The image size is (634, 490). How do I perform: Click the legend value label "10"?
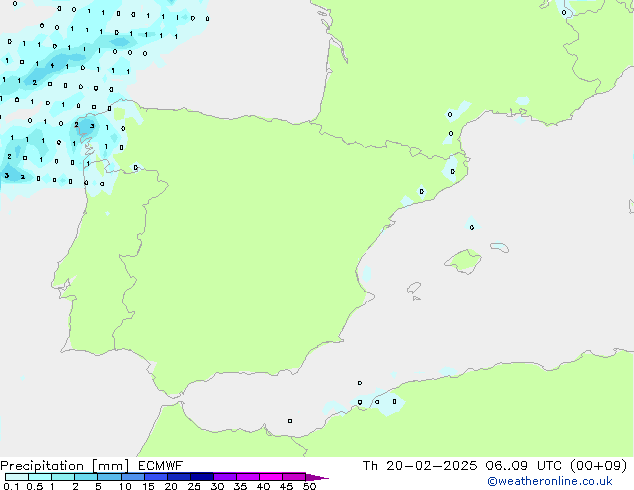(x=125, y=487)
